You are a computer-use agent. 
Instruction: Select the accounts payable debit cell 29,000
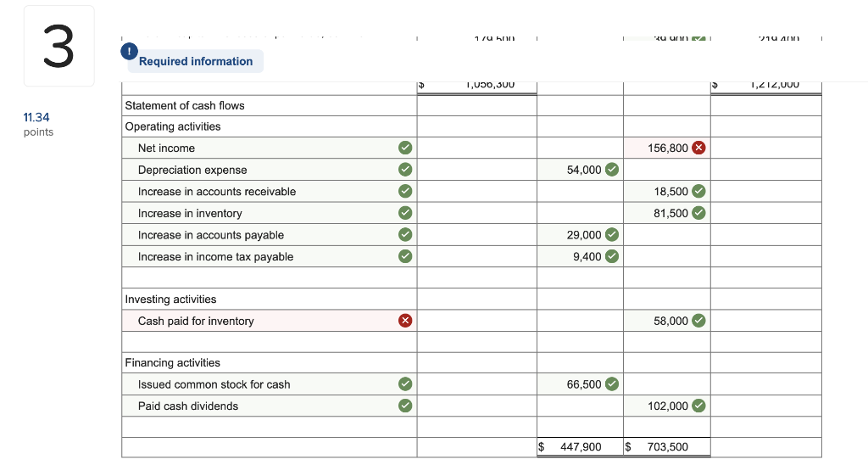[x=580, y=234]
